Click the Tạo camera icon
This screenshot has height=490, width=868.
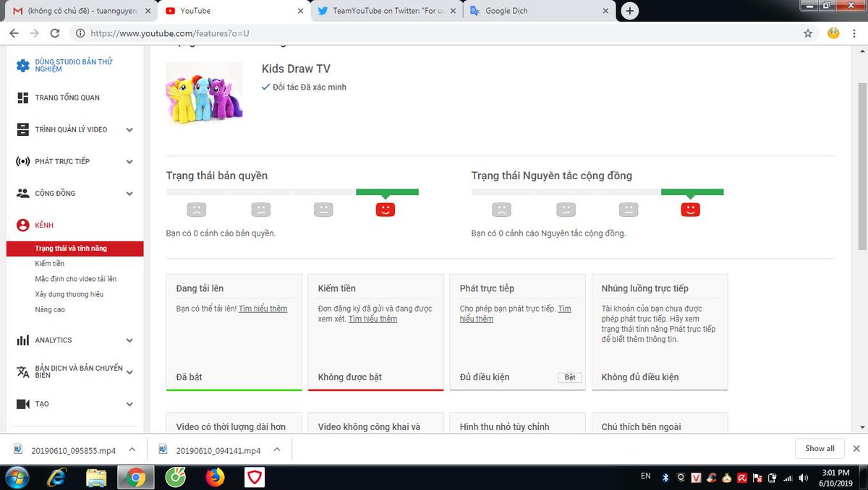click(x=22, y=404)
